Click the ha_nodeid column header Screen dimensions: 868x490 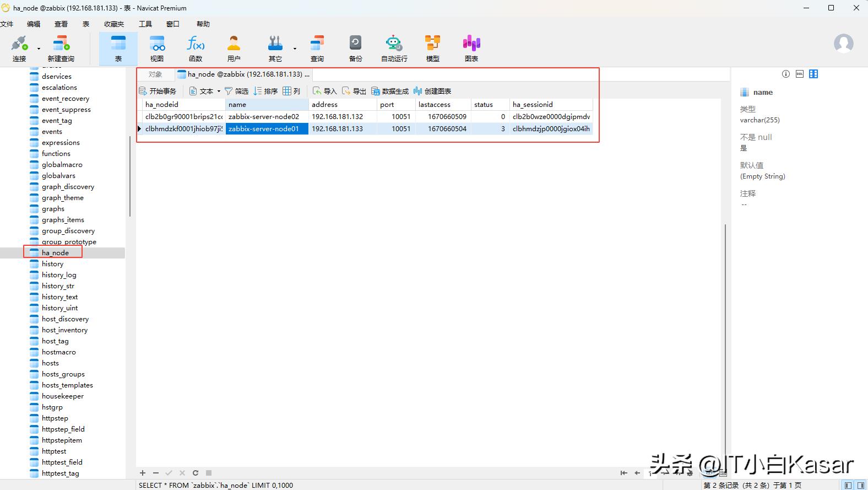point(183,104)
